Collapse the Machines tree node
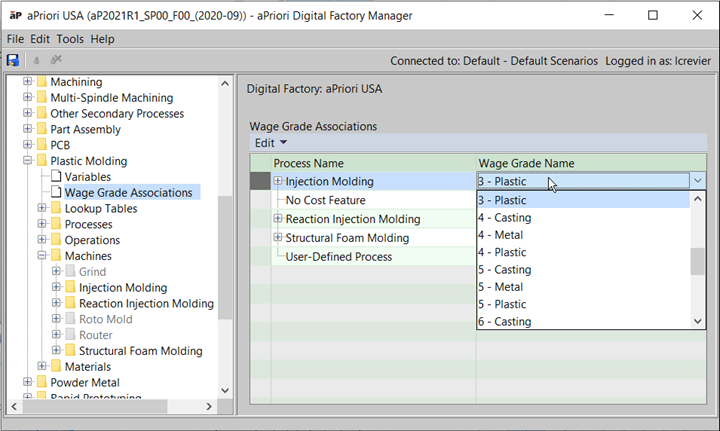The image size is (720, 431). click(x=42, y=255)
